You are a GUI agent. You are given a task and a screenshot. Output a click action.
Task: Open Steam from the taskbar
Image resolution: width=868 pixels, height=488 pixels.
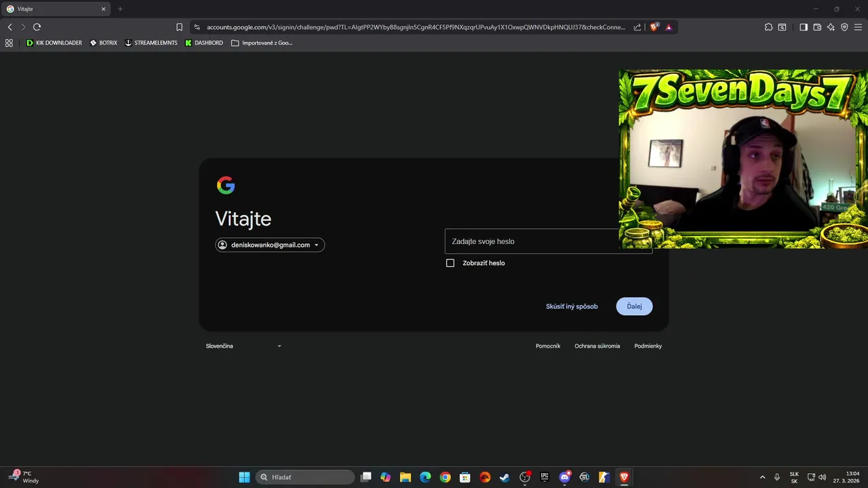(x=505, y=477)
